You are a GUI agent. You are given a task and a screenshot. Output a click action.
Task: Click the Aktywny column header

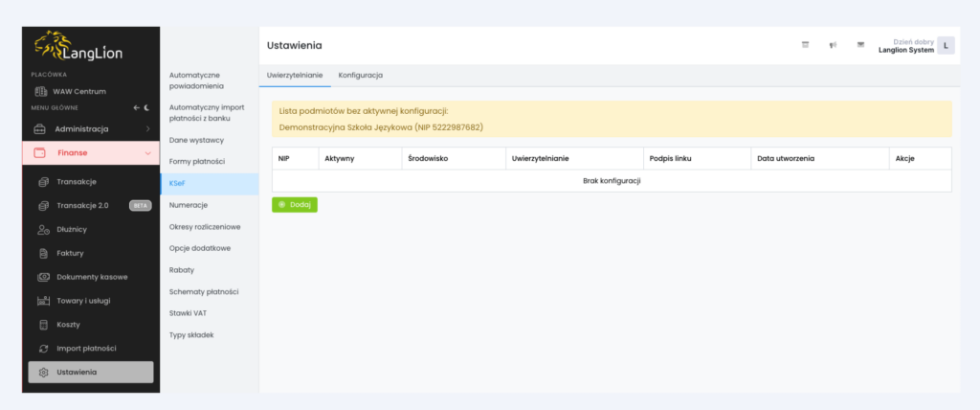coord(360,159)
